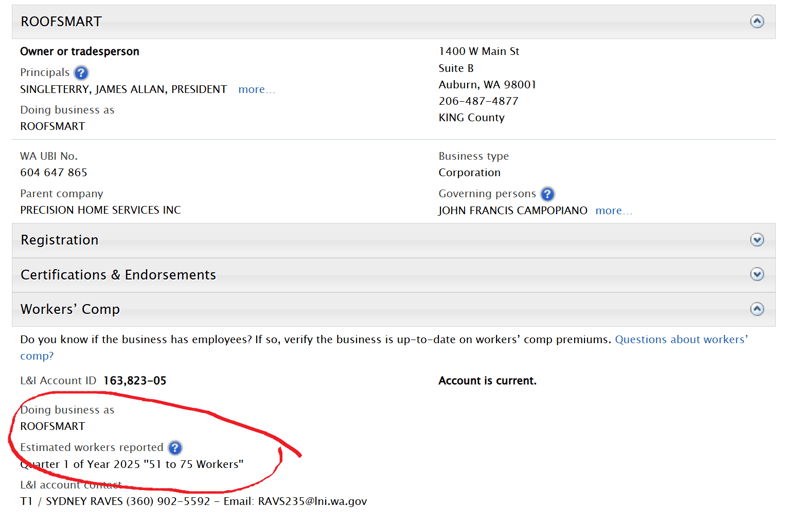Click Owner or tradesperson heading
This screenshot has height=525, width=800.
click(80, 52)
